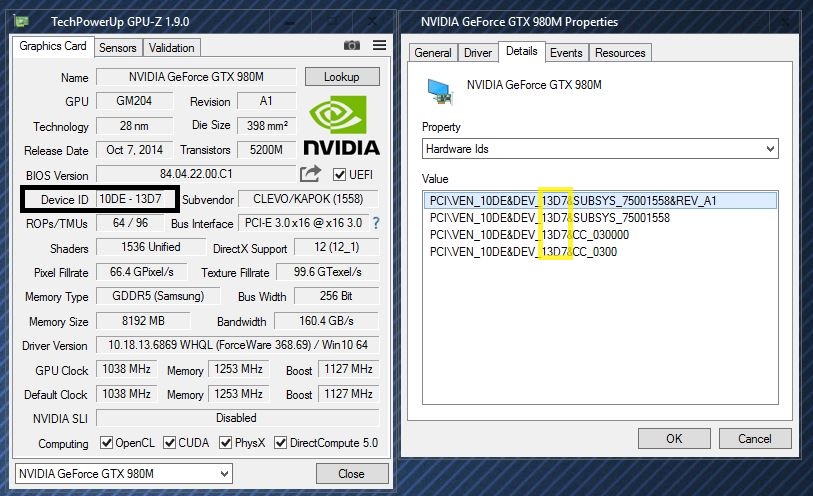Click the NVIDIA logo in GPU-Z
813x496 pixels.
tap(341, 125)
